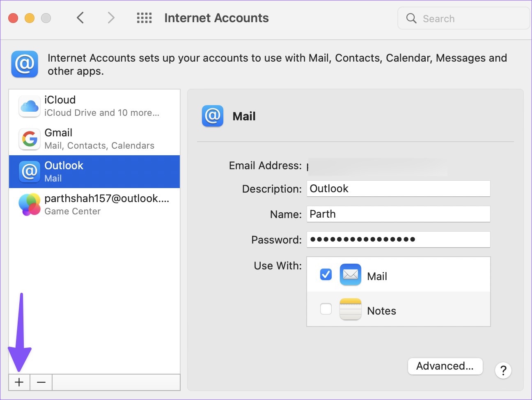
Task: Click the Email Address field
Action: (x=377, y=167)
